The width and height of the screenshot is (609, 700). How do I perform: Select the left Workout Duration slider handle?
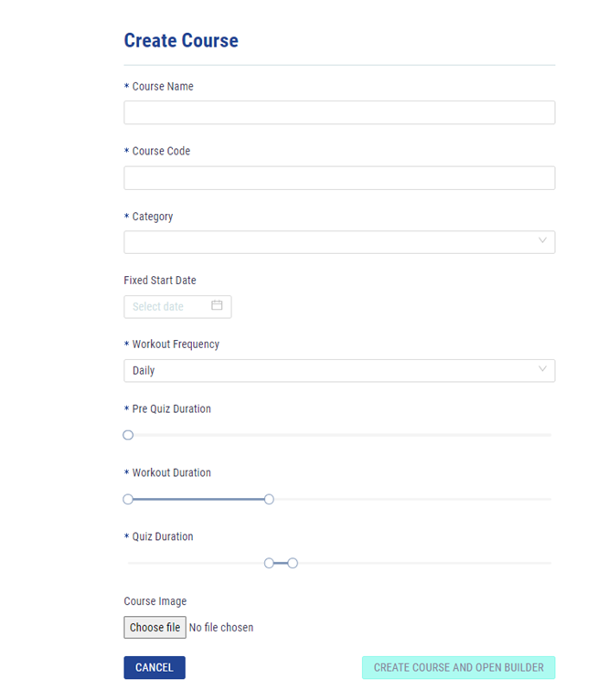[x=128, y=499]
